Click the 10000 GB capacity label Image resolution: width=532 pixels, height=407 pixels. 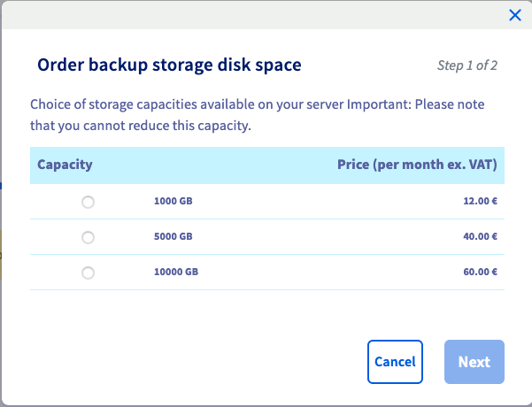tap(175, 273)
